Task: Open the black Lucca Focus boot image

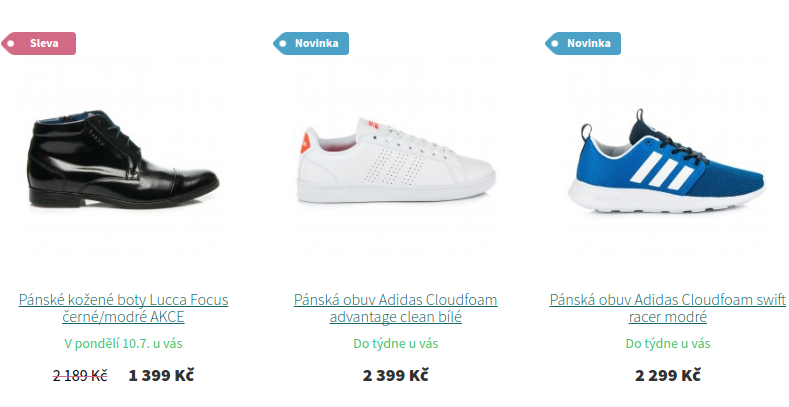Action: coord(124,158)
